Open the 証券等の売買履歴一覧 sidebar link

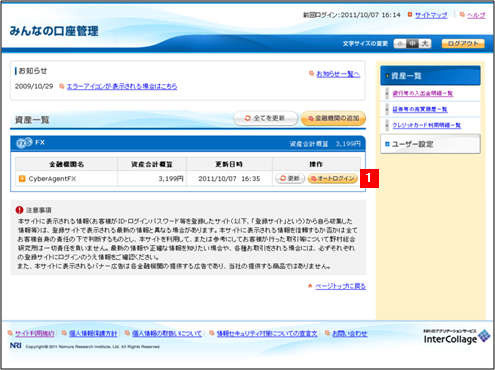click(x=420, y=109)
